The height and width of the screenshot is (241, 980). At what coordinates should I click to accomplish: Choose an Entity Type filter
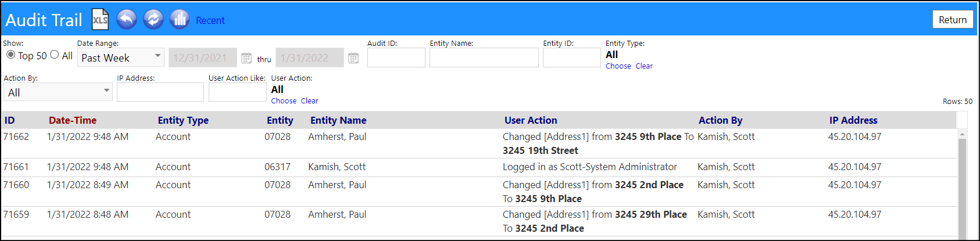click(x=618, y=66)
